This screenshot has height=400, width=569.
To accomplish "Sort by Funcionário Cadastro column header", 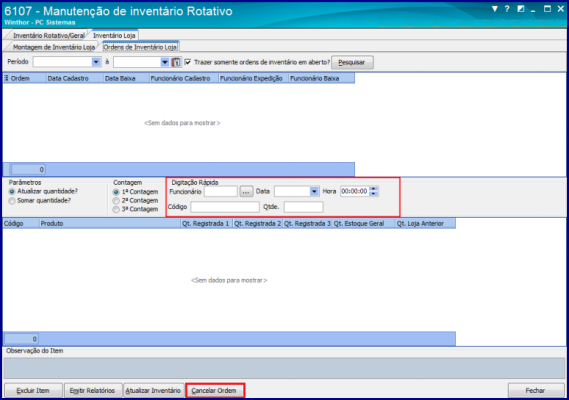I will [184, 78].
